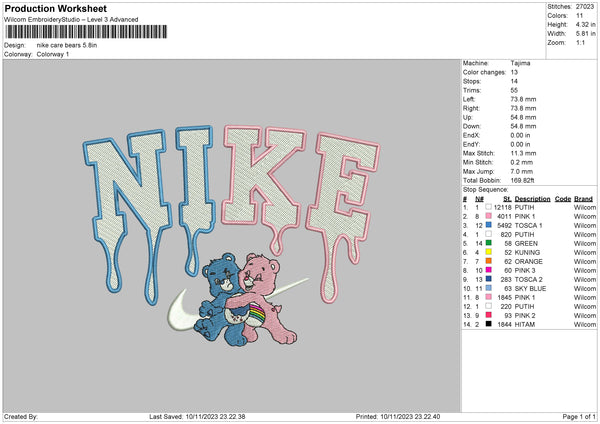The width and height of the screenshot is (600, 424).
Task: Select the barcode under the worksheet title
Action: pos(86,32)
